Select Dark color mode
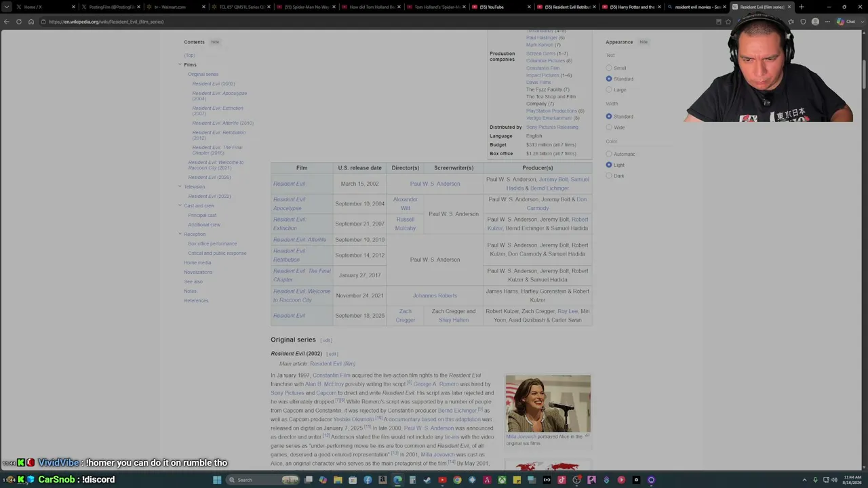Viewport: 868px width, 488px height. (x=609, y=176)
